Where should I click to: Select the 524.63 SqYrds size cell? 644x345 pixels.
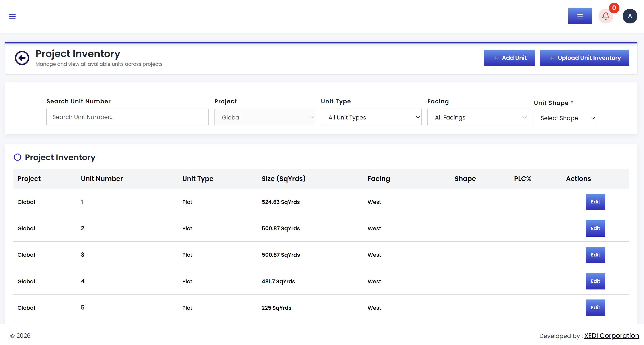281,202
